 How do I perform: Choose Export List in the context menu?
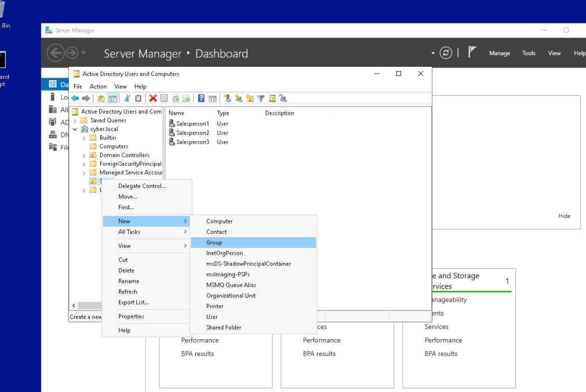click(147, 302)
